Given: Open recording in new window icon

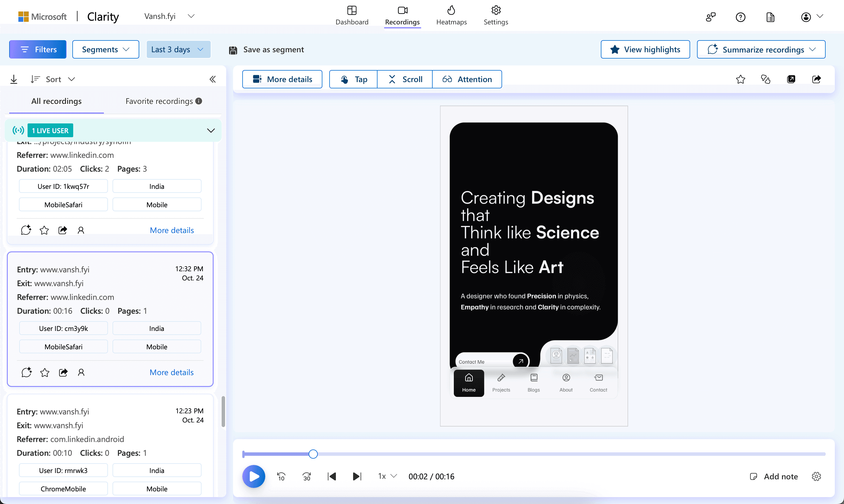Looking at the screenshot, I should coord(791,79).
